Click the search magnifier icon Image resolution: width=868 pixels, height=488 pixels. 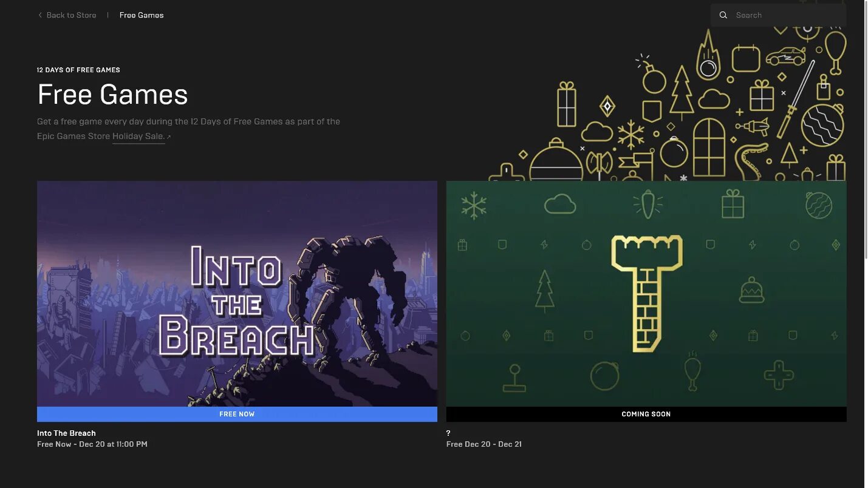click(723, 15)
